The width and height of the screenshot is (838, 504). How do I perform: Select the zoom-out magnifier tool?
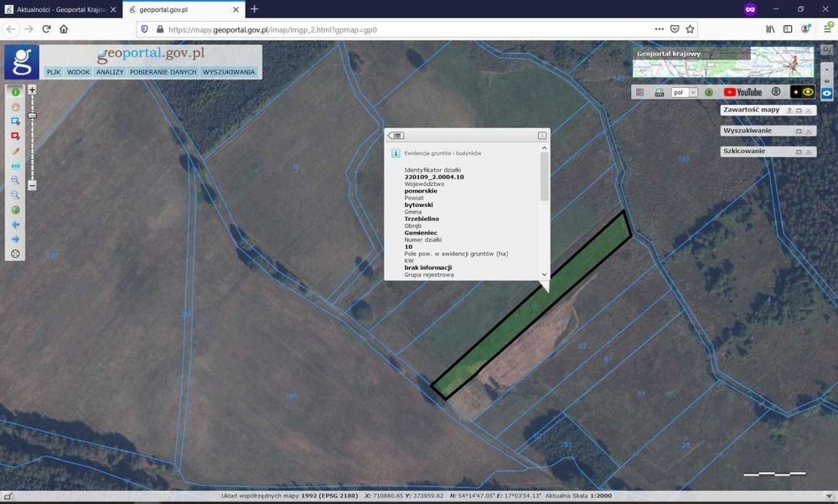coord(15,195)
